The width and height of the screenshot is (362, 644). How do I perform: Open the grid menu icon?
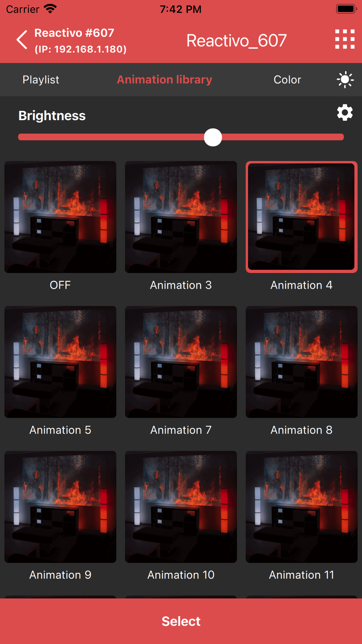click(345, 39)
